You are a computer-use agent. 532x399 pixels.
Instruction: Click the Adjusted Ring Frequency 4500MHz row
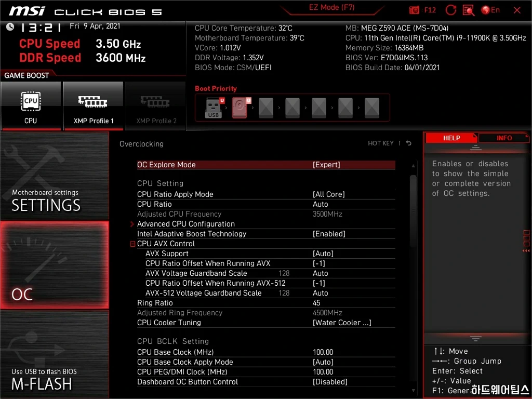(266, 313)
